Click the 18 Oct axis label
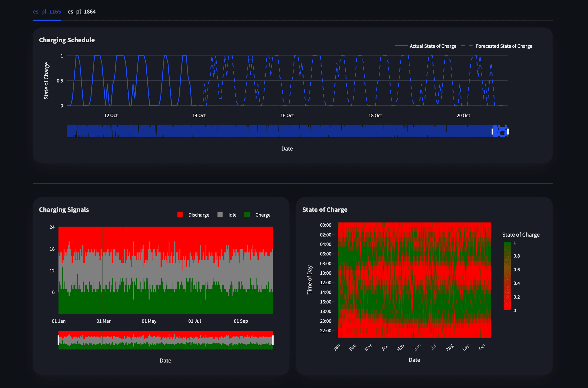 [x=375, y=116]
